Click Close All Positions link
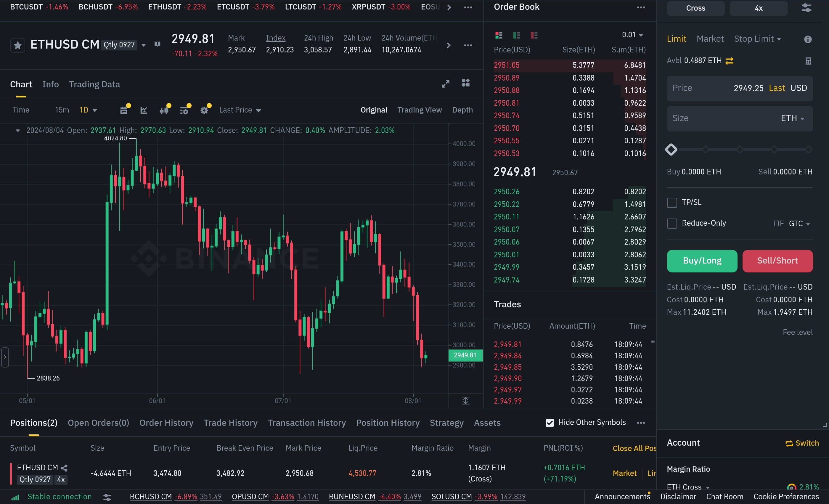The height and width of the screenshot is (504, 829). pyautogui.click(x=634, y=448)
